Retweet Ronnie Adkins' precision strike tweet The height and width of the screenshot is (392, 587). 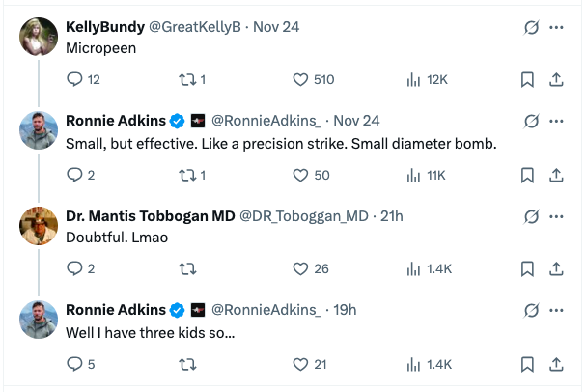[188, 175]
